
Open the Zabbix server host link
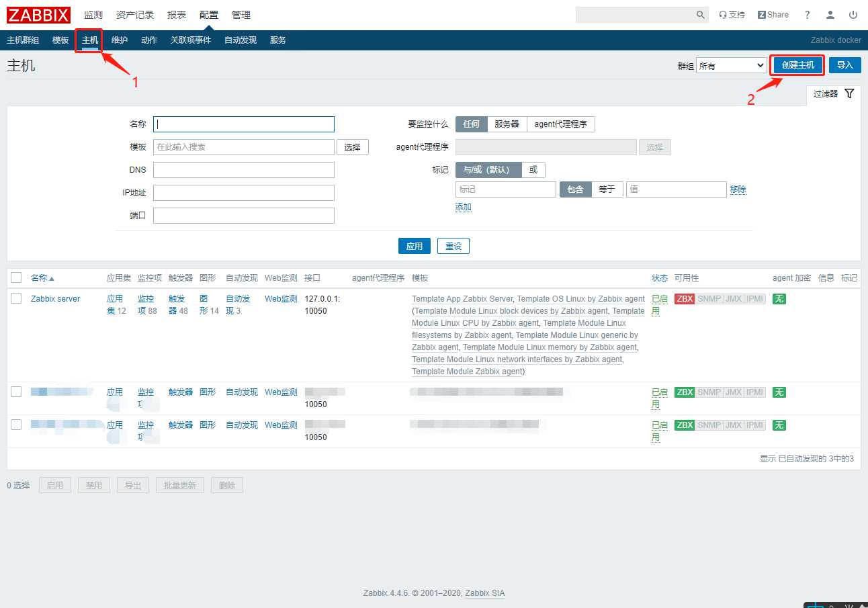click(56, 299)
